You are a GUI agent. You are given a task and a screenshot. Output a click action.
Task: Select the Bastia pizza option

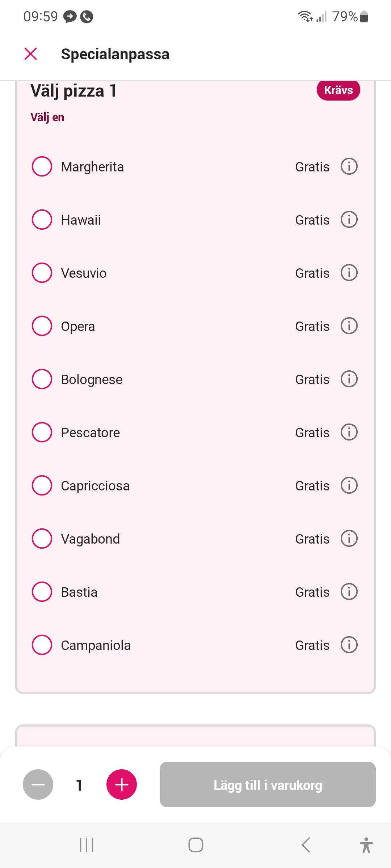coord(42,592)
